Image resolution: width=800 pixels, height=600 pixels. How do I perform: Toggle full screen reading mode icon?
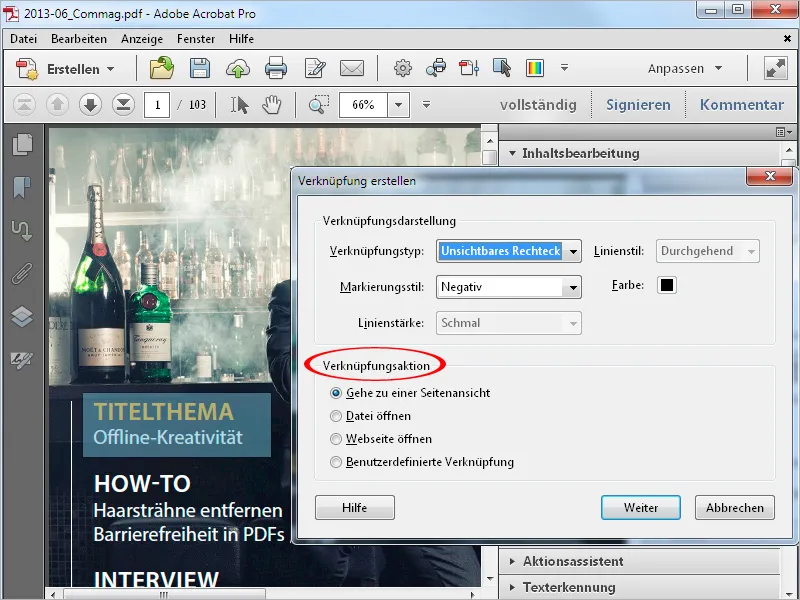click(776, 68)
